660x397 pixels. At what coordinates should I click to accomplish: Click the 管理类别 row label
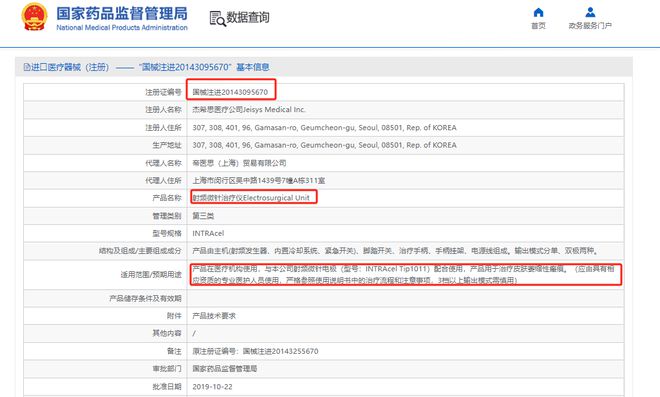pyautogui.click(x=167, y=216)
